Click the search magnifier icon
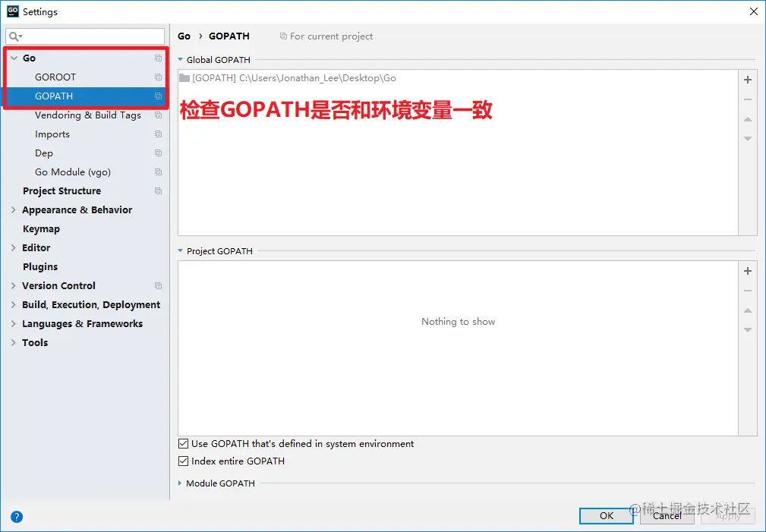The height and width of the screenshot is (532, 766). click(x=14, y=36)
